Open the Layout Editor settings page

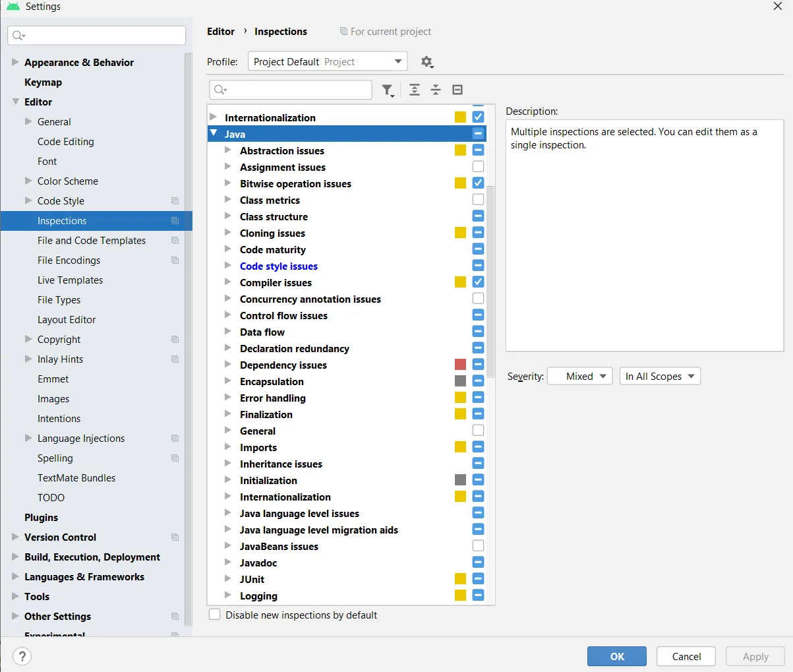pyautogui.click(x=67, y=320)
